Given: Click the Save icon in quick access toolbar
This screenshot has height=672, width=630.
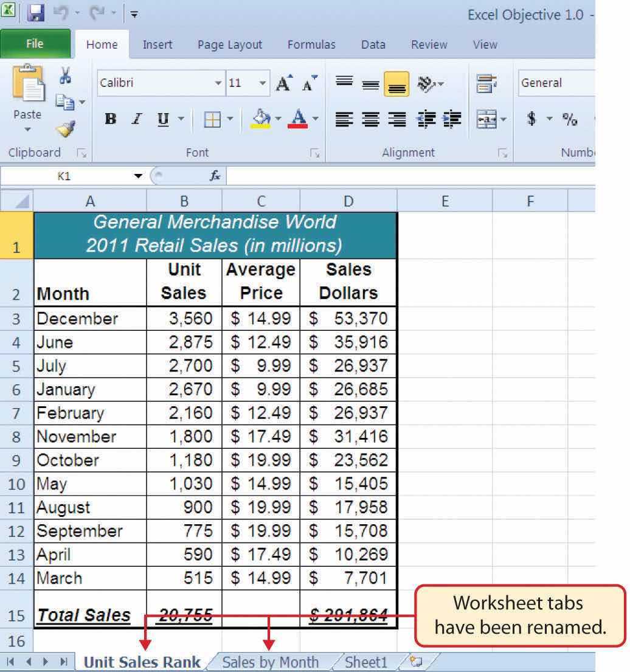Looking at the screenshot, I should 36,13.
